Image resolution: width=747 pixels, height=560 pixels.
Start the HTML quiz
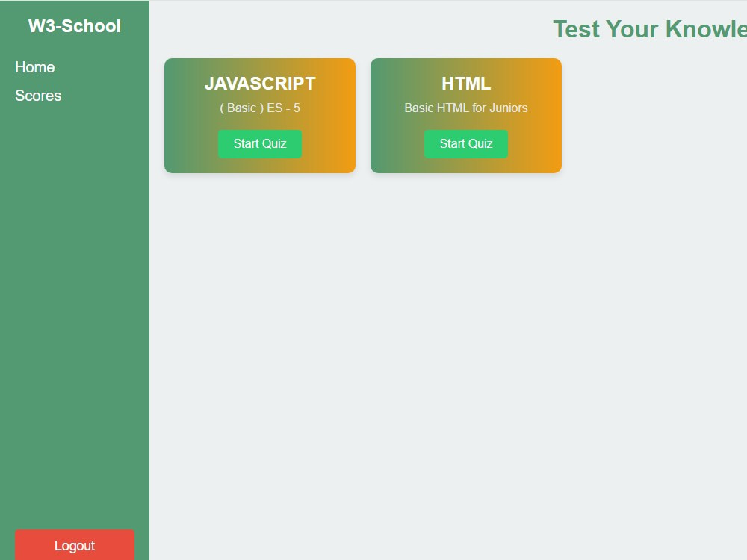coord(466,144)
